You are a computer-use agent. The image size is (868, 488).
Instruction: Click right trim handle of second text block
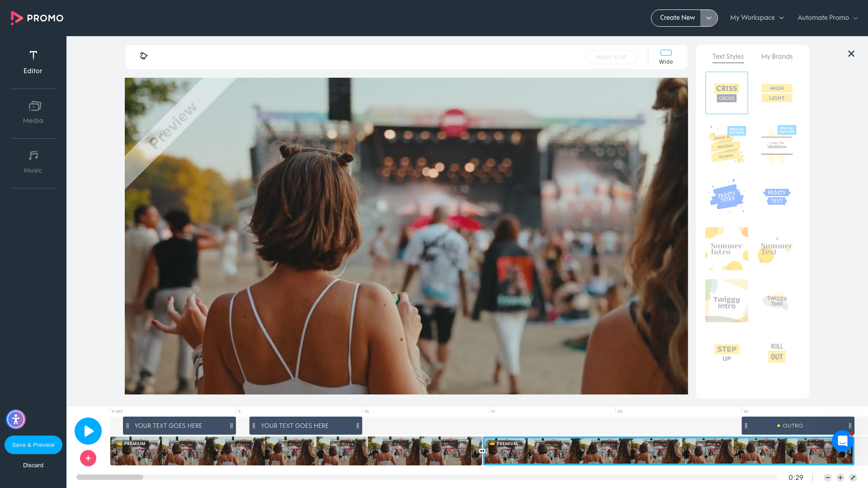pos(358,426)
